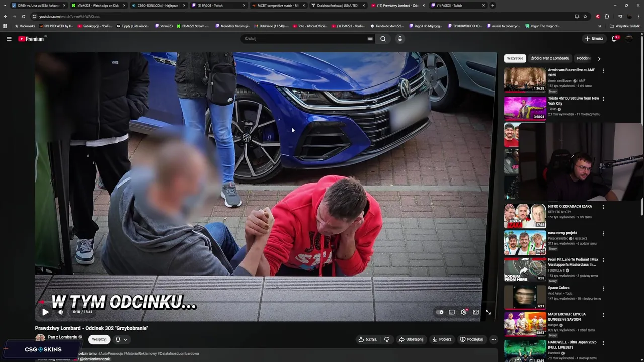
Task: Open YouTube notifications bell
Action: tap(615, 39)
